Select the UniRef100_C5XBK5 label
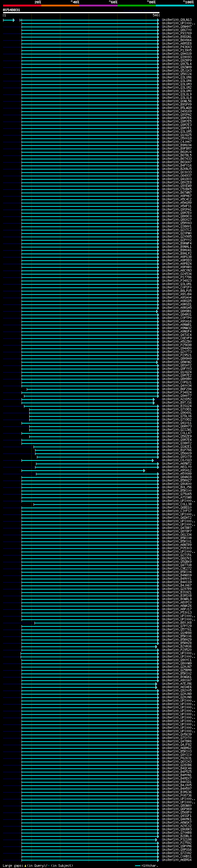 [177, 189]
